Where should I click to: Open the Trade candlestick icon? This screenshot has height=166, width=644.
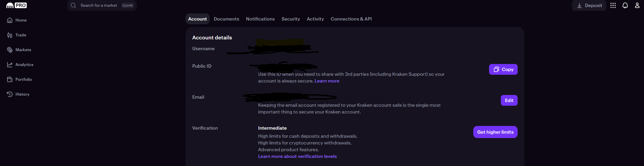pos(10,35)
